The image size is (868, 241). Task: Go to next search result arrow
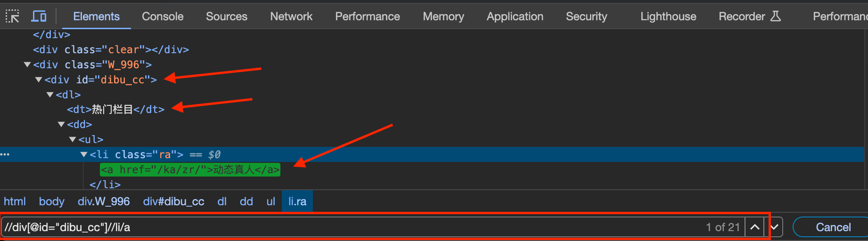click(x=774, y=227)
